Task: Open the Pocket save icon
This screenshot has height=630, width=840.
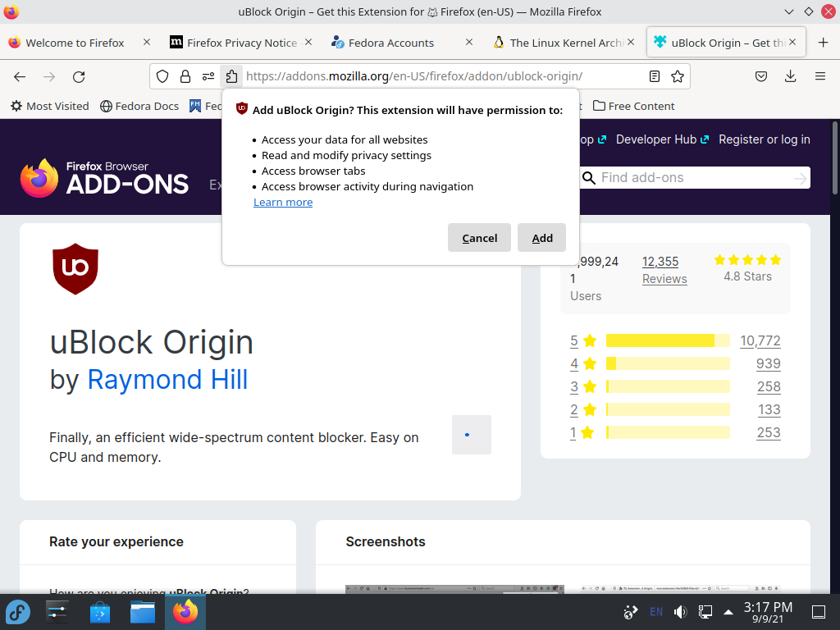Action: (760, 76)
